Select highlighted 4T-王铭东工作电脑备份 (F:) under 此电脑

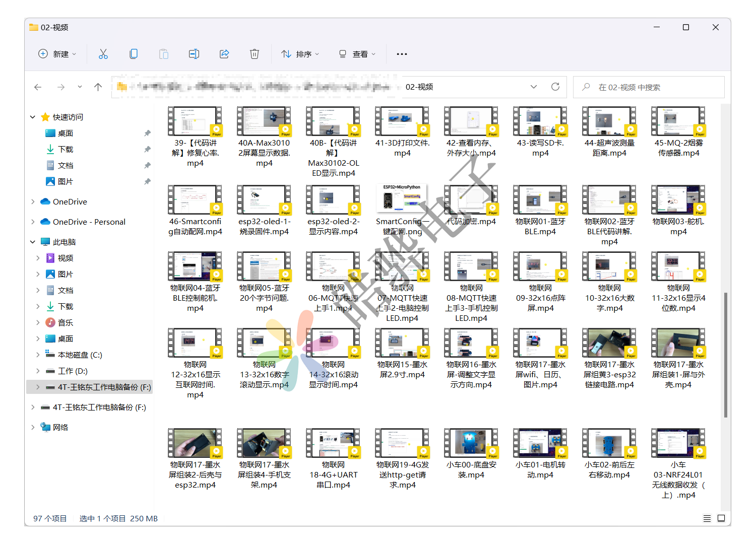tap(90, 387)
